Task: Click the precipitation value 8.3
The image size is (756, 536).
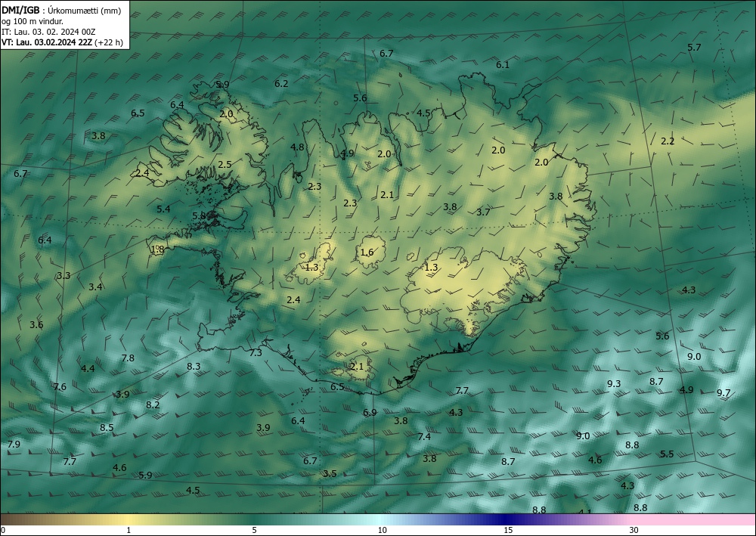Action: (194, 367)
